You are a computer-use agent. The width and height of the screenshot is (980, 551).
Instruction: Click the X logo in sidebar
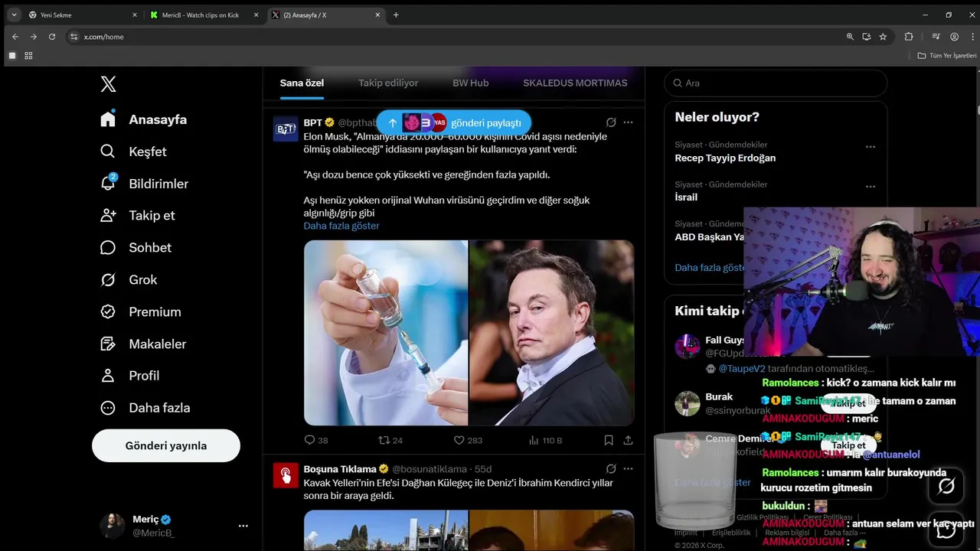tap(109, 84)
